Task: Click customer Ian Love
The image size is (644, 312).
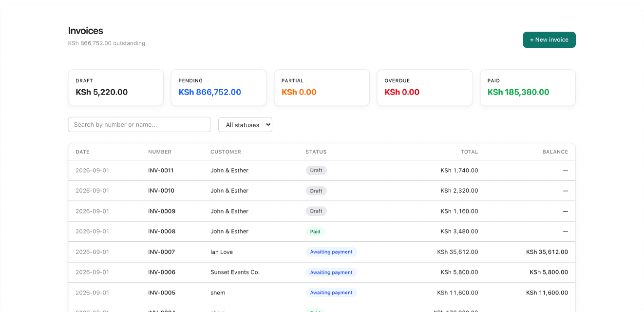Action: [x=222, y=252]
